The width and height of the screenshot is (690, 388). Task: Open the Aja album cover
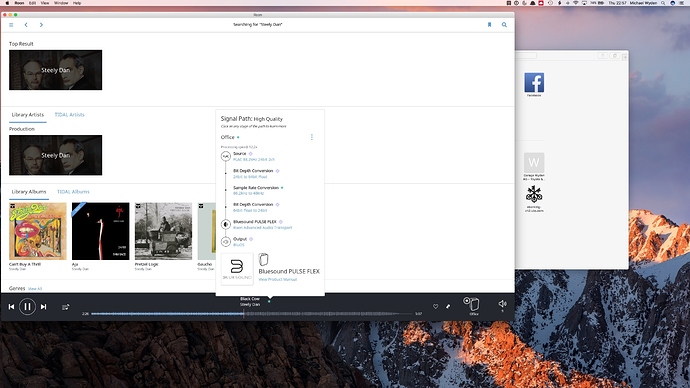(101, 231)
